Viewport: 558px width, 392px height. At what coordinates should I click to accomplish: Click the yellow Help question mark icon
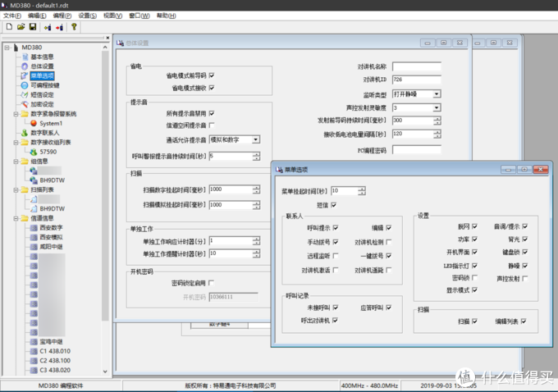pyautogui.click(x=73, y=26)
